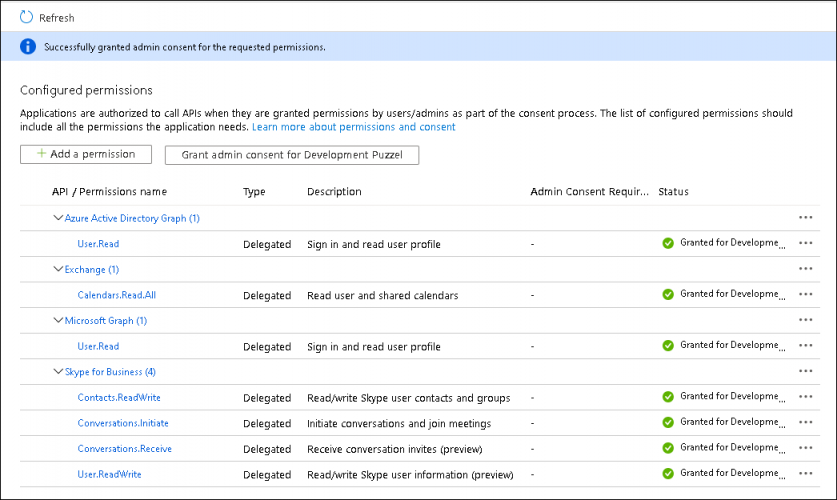This screenshot has width=837, height=500.
Task: Open ellipsis menu for Calendars.Read.All row
Action: coord(805,295)
